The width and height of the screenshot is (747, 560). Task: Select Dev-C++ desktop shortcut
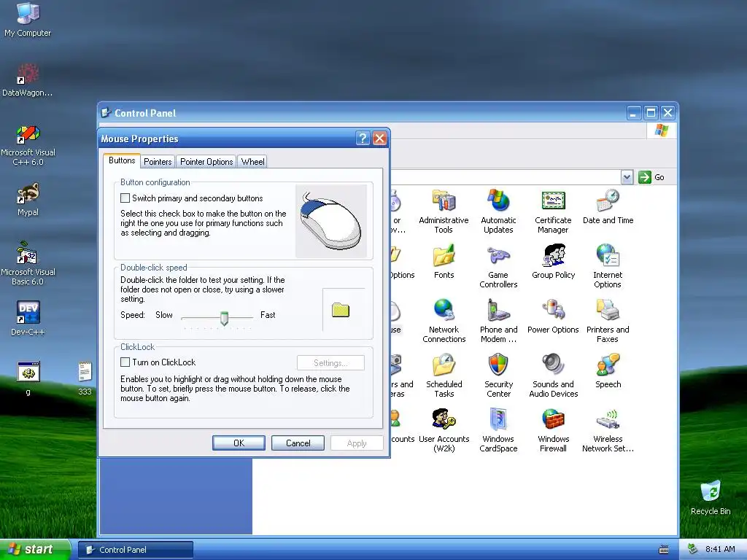(x=28, y=318)
